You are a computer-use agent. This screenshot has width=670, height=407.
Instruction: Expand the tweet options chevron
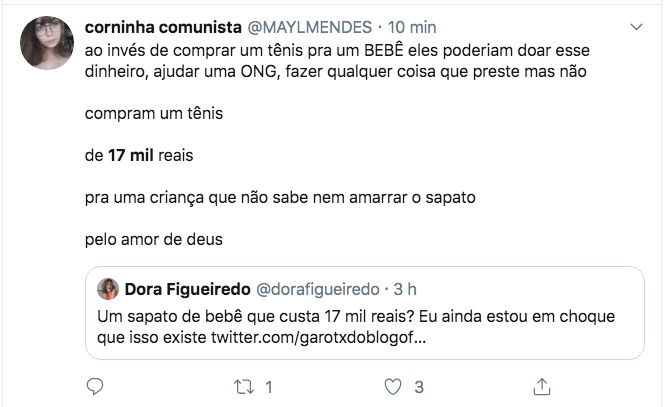point(636,24)
